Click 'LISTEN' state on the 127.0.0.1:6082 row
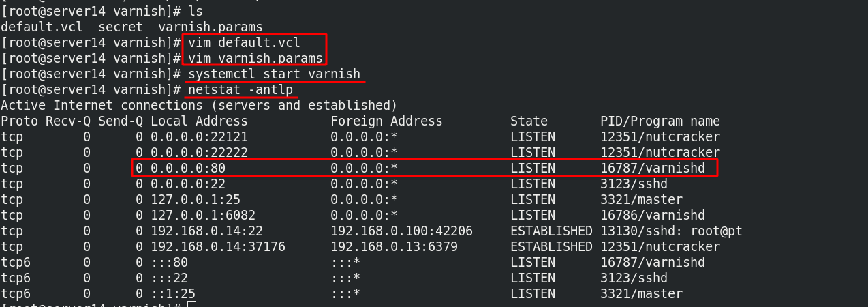868x307 pixels. tap(533, 216)
